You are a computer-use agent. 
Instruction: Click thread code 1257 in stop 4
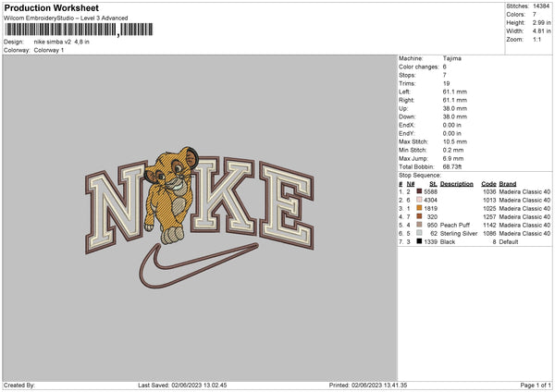(x=489, y=217)
